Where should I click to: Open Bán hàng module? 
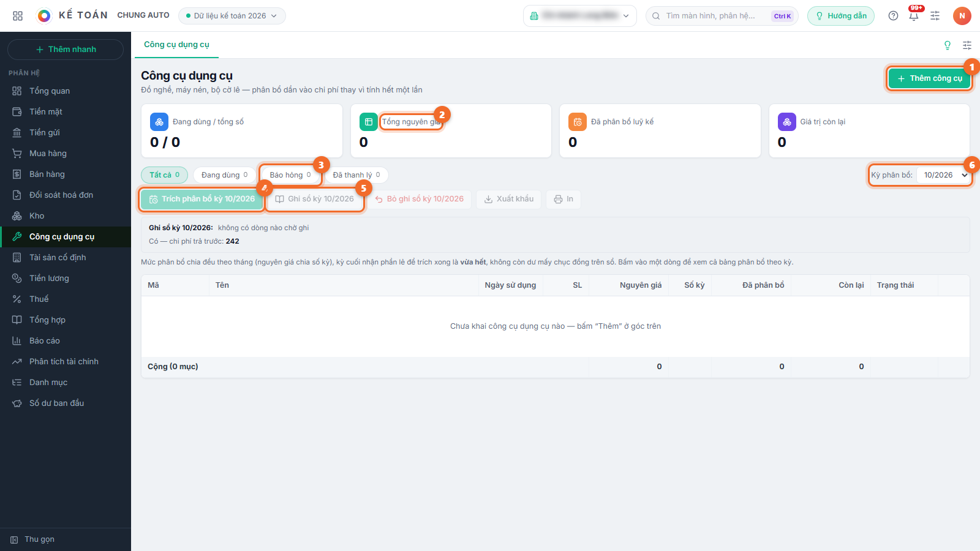[x=66, y=174]
